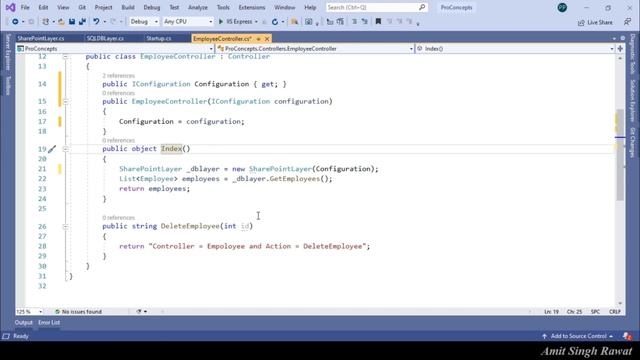Collapse the DeleteEmployee method at line 26
The width and height of the screenshot is (640, 360).
point(65,226)
